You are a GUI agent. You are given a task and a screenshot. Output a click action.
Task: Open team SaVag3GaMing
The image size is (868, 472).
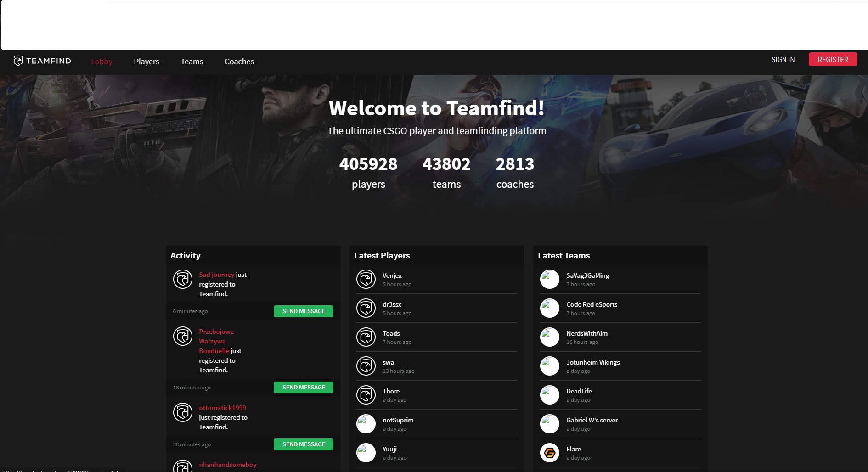tap(588, 275)
